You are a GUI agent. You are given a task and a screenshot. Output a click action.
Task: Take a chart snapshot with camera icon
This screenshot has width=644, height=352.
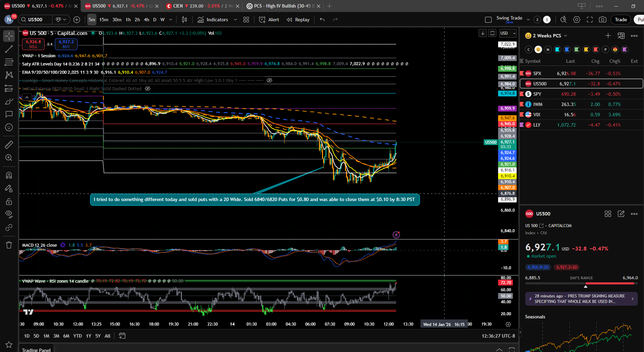coord(602,20)
